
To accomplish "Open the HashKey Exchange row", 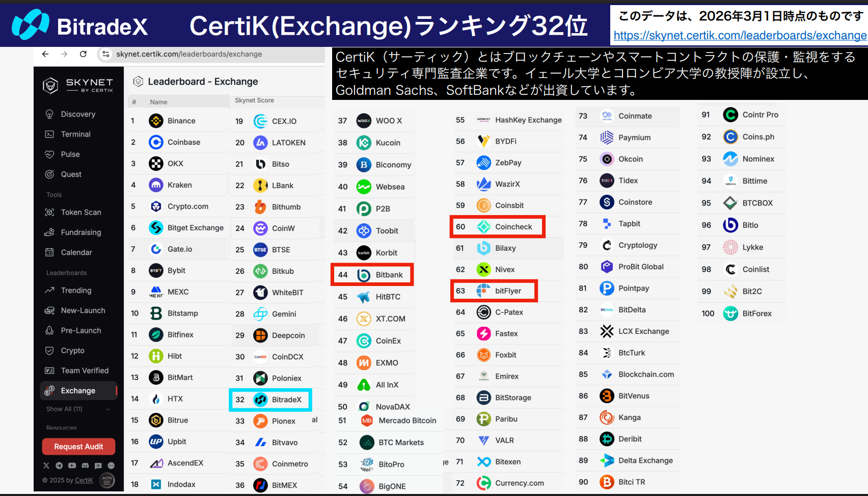I will coord(509,120).
